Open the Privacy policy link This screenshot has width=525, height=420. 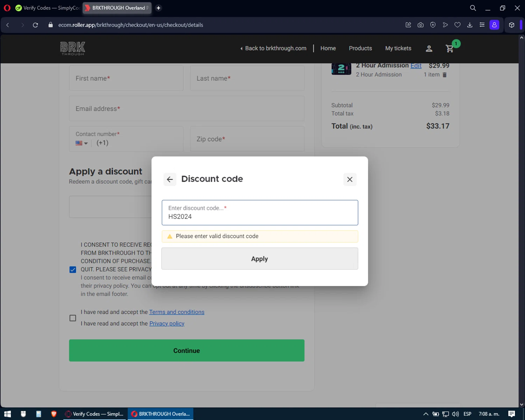(x=167, y=323)
